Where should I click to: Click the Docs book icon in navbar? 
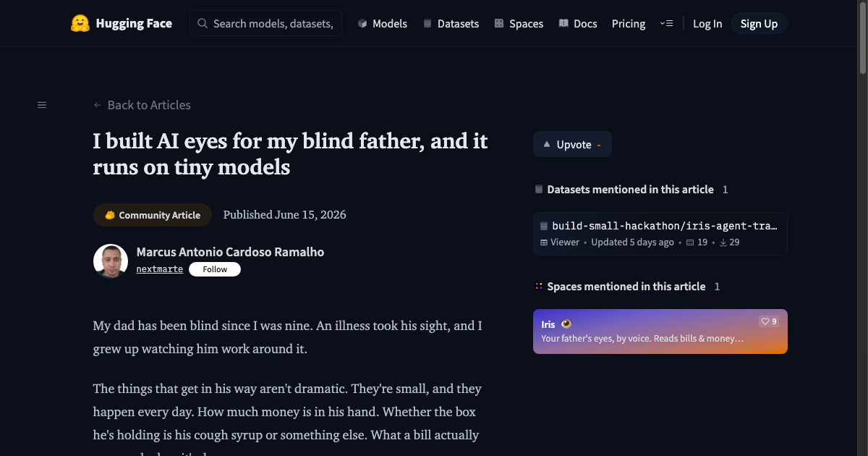(x=563, y=23)
